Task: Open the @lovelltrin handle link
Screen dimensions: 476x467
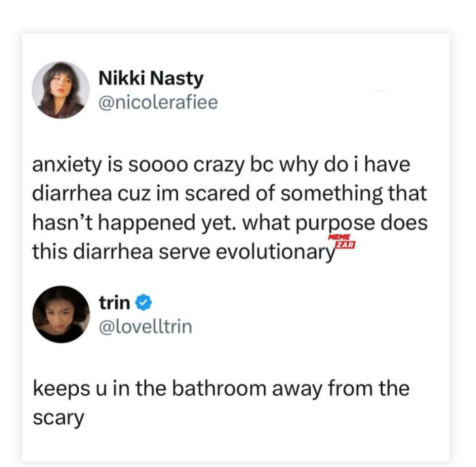Action: (x=146, y=327)
